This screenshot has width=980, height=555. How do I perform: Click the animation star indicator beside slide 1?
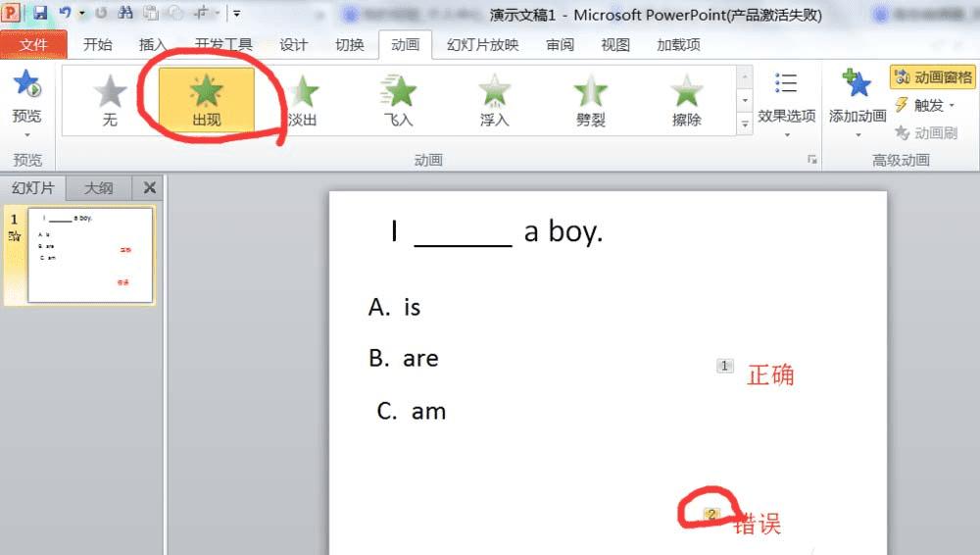point(15,236)
